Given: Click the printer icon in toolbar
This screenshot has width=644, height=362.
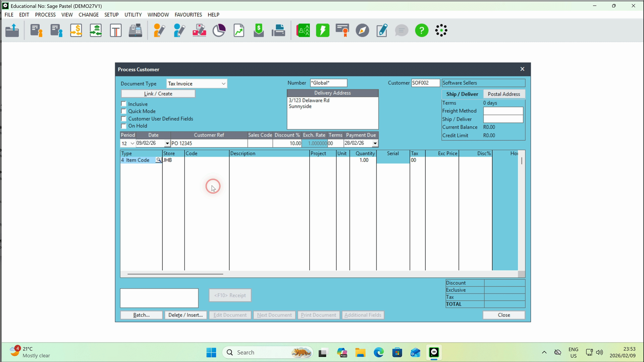Looking at the screenshot, I should point(278,31).
